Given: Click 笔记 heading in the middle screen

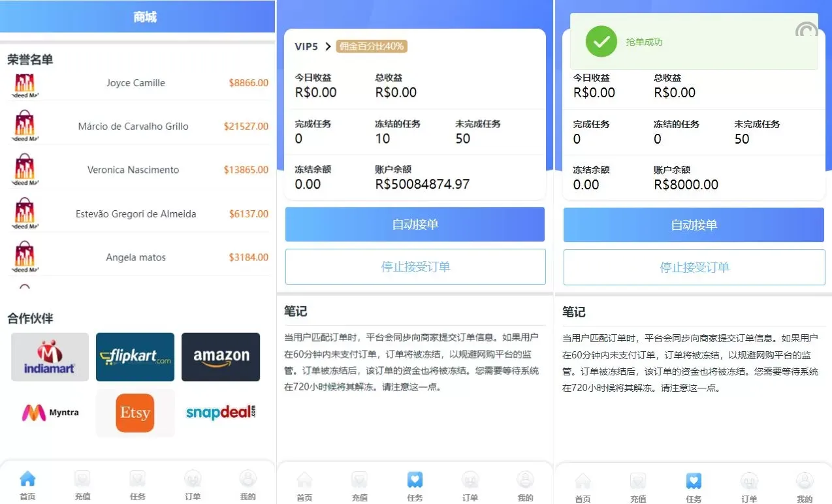Looking at the screenshot, I should pos(296,311).
